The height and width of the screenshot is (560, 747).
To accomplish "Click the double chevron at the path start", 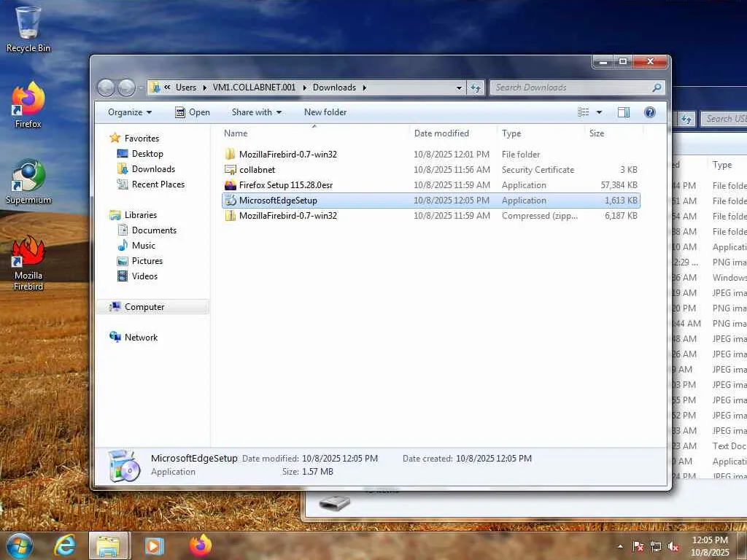I will coord(167,87).
